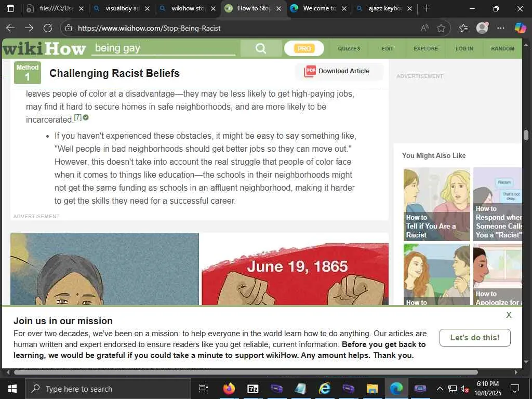Viewport: 532px width, 399px height.
Task: Open 7-Zip from the taskbar
Action: pos(253,389)
